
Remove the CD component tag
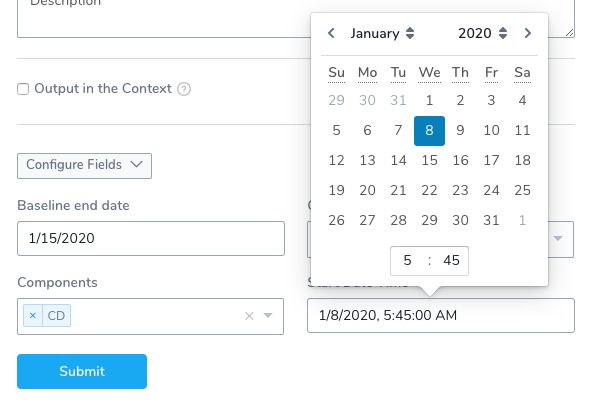pyautogui.click(x=33, y=315)
